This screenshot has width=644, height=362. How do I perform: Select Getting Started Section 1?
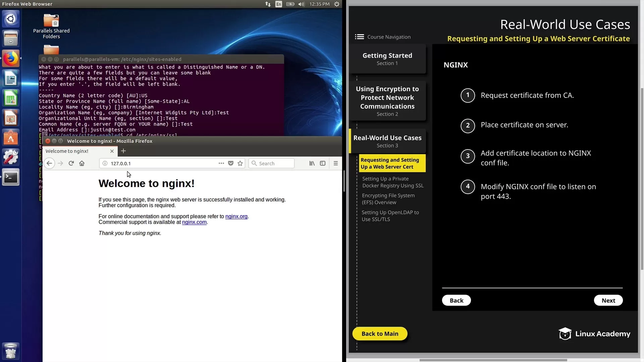click(387, 59)
